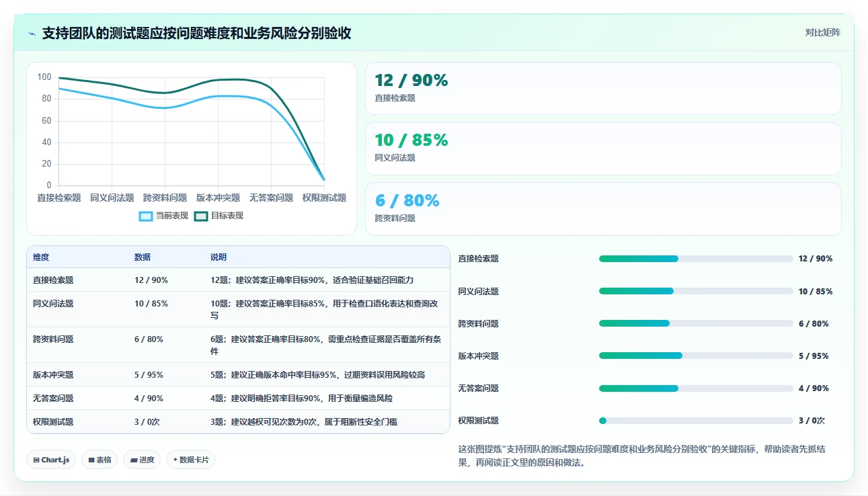Click table value 4 / 90%
Image resolution: width=868 pixels, height=496 pixels.
[149, 399]
